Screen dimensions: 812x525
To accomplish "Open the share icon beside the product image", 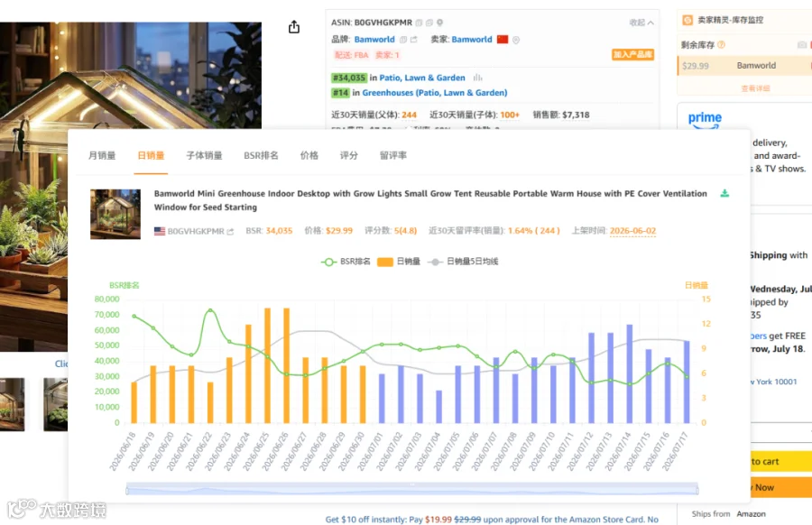I will (293, 27).
